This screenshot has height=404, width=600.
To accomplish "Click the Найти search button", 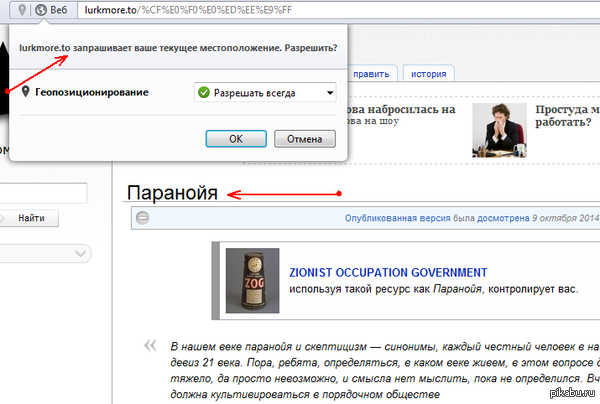I will coord(30,218).
